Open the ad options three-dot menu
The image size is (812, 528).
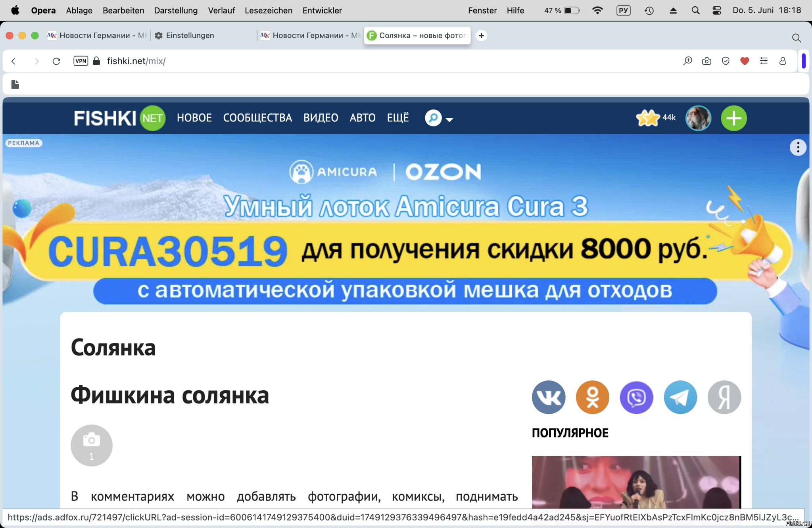798,148
